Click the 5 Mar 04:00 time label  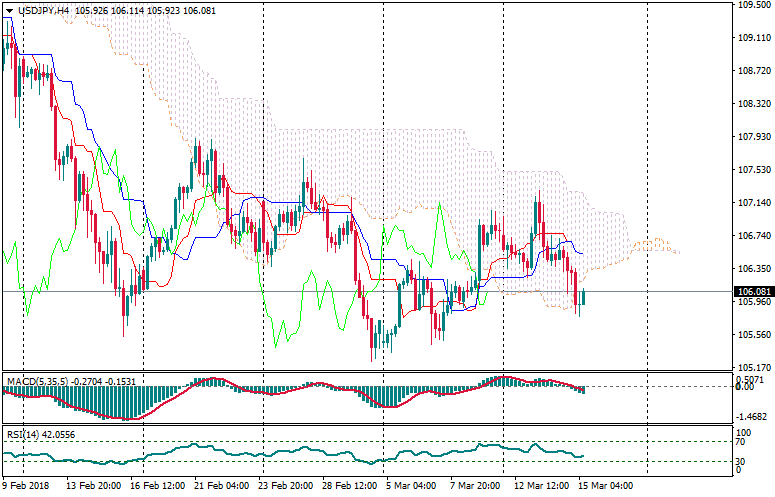coord(410,486)
